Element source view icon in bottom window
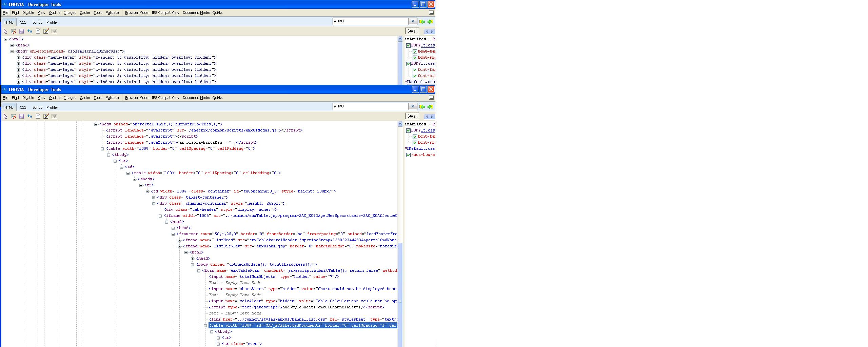This screenshot has width=868, height=347. [x=38, y=116]
